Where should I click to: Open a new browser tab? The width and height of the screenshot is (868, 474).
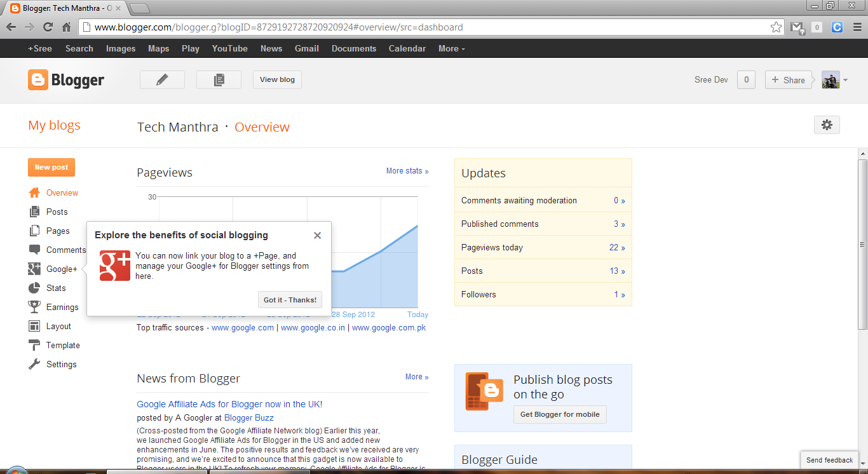[x=140, y=8]
